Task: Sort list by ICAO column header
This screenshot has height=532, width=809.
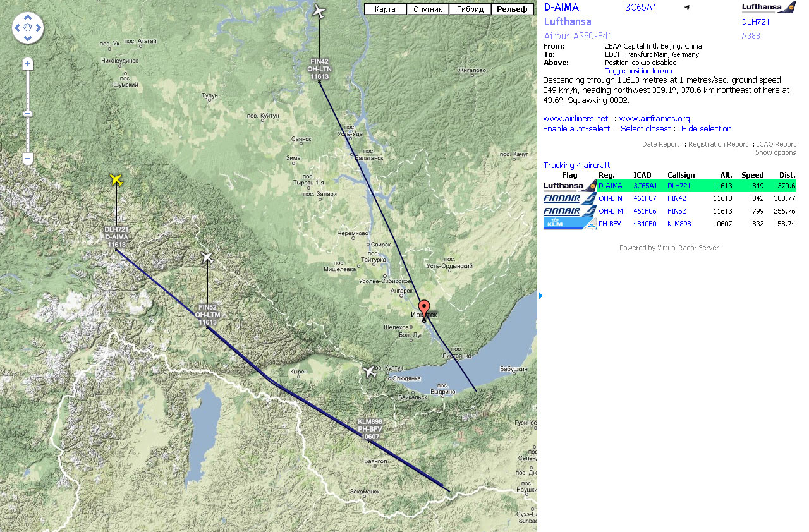Action: (x=642, y=175)
